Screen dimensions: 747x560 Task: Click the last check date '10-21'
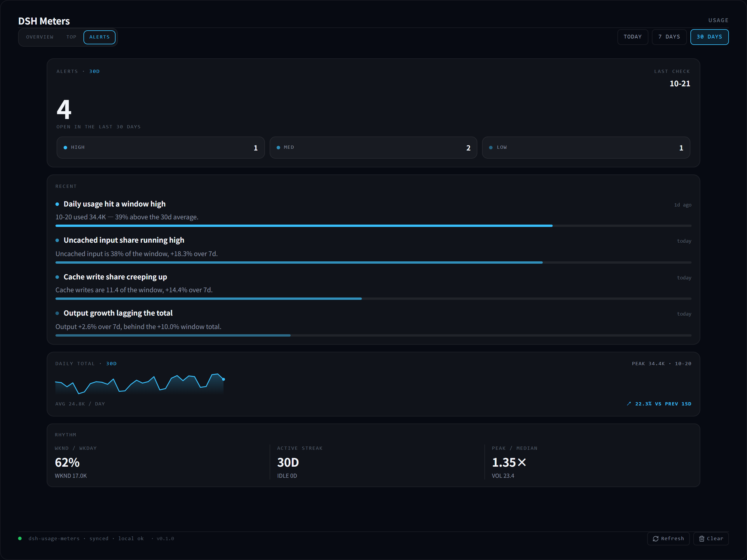[x=680, y=83]
